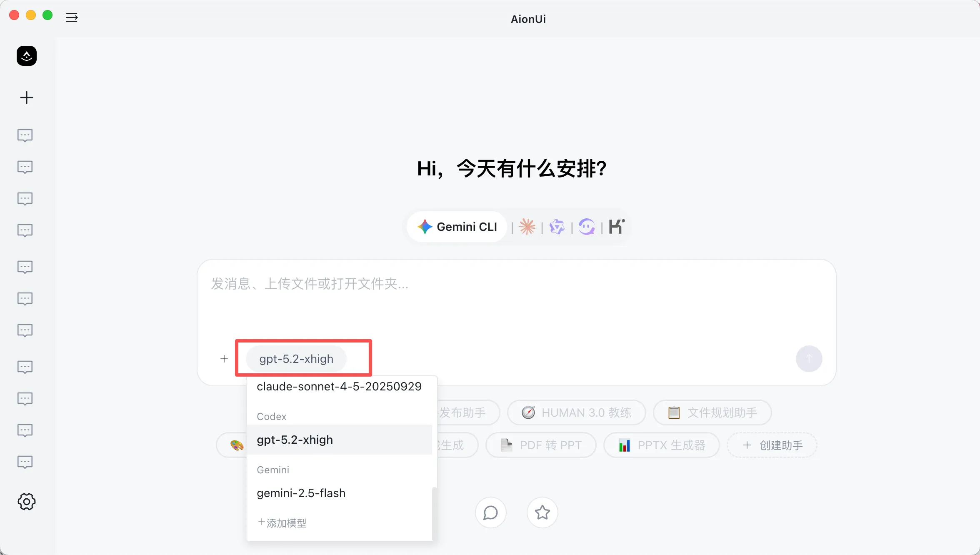Start a new chat via the plus icon
This screenshot has height=555, width=980.
click(26, 97)
